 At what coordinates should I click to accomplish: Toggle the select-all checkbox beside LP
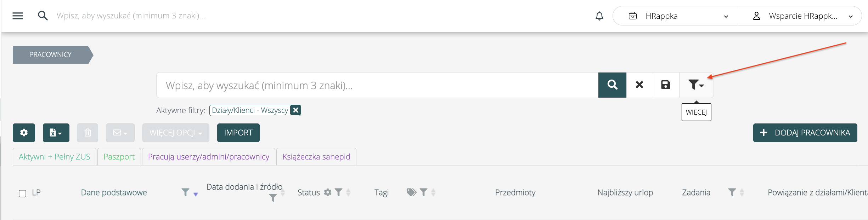[22, 193]
